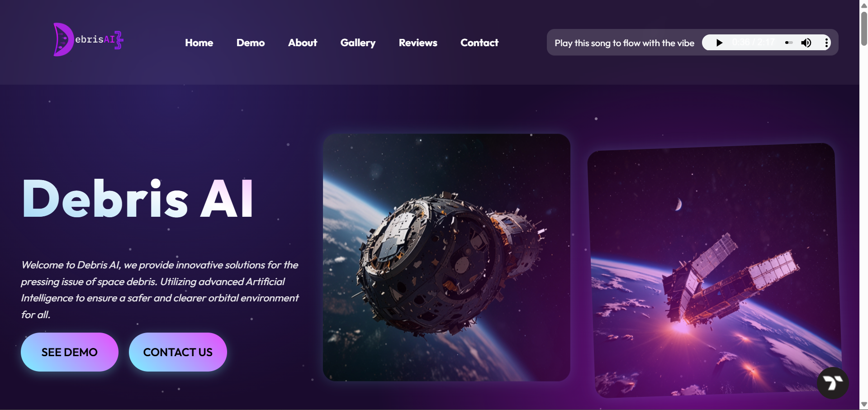The height and width of the screenshot is (410, 868).
Task: Open the Reviews nav item
Action: 418,43
